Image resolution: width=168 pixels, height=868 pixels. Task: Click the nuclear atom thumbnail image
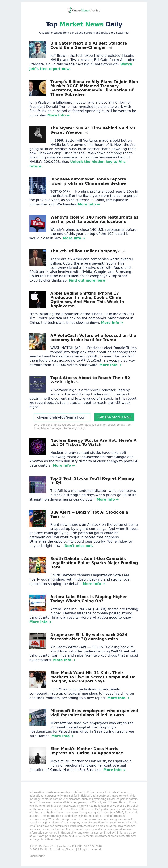click(38, 447)
